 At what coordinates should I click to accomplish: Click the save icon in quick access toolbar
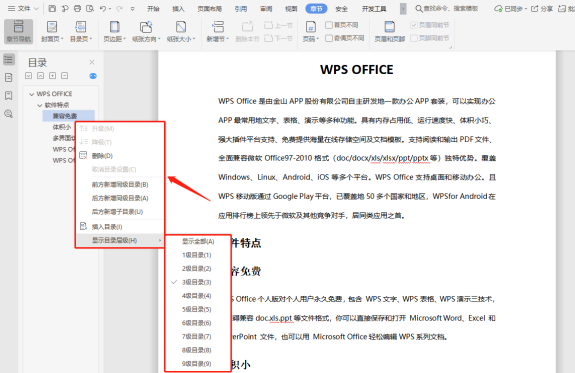coord(52,8)
